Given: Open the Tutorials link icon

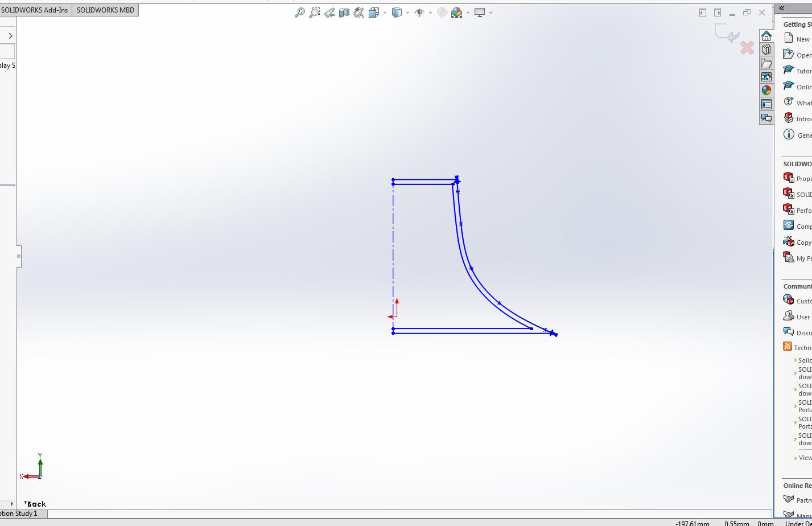Looking at the screenshot, I should (x=789, y=70).
